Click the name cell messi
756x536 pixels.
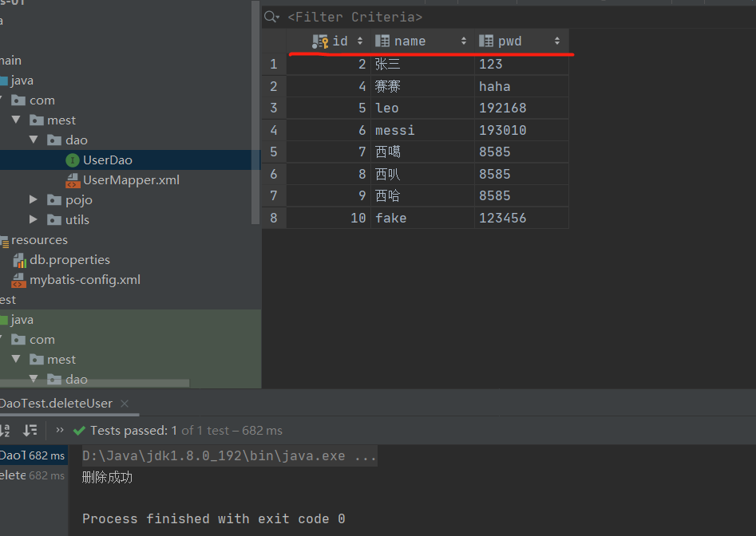click(422, 130)
